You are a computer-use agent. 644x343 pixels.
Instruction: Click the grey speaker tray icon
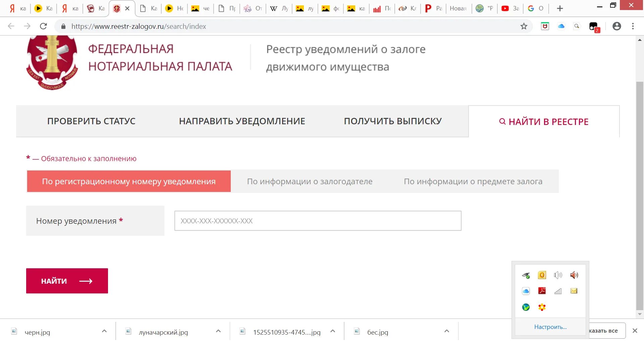tap(558, 275)
